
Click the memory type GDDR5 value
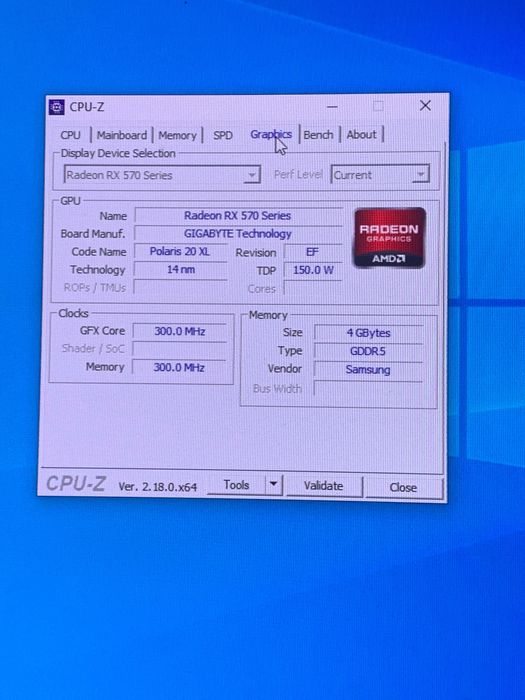coord(368,351)
